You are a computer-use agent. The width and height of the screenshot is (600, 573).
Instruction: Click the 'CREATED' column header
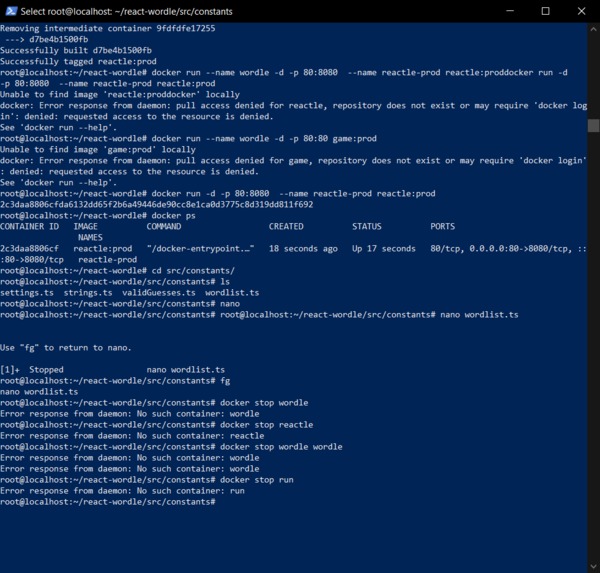click(x=286, y=227)
